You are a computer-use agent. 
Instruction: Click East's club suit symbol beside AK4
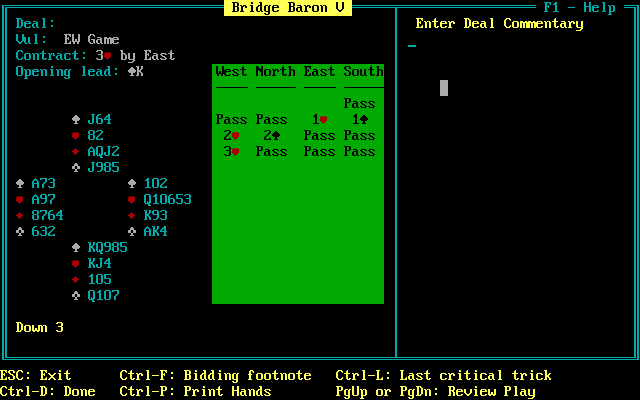(x=132, y=231)
